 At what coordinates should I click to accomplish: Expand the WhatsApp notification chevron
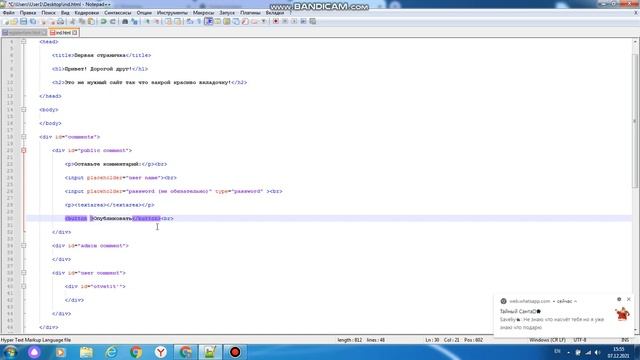coord(576,301)
